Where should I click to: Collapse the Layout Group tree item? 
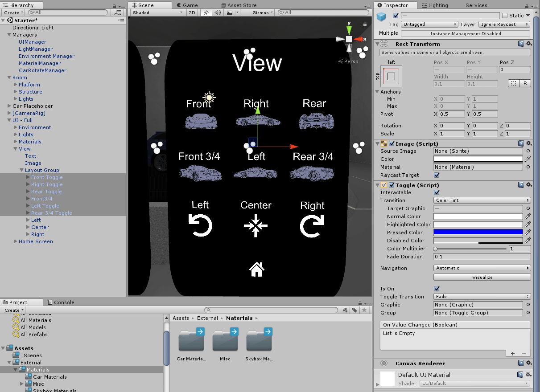(x=22, y=170)
